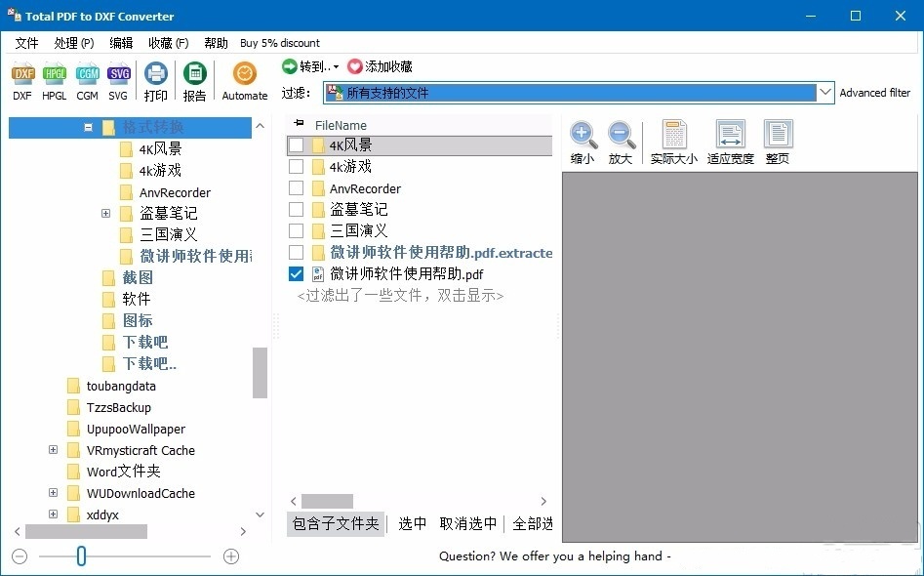Screen dimensions: 924x576
Task: Select the TzzsBackup folder in tree
Action: [x=119, y=407]
